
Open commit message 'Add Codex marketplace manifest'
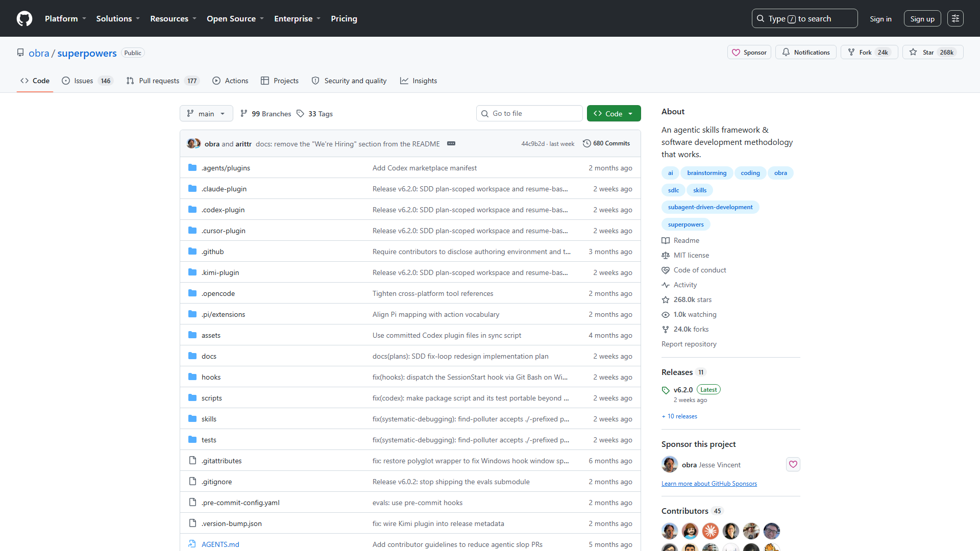(424, 167)
